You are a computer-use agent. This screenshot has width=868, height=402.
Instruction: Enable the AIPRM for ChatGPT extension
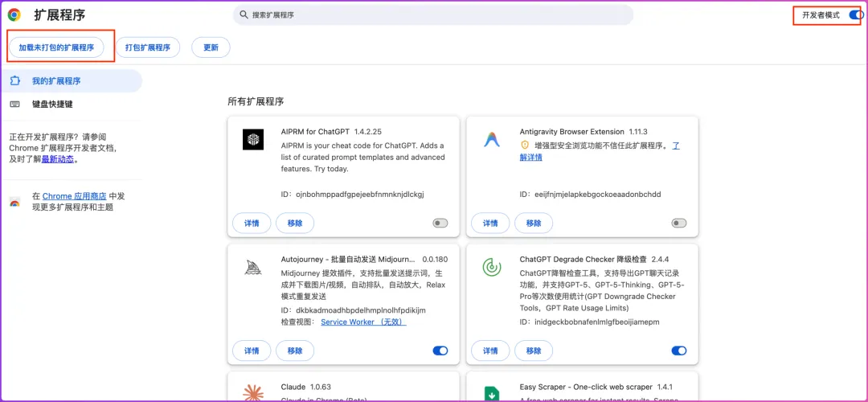tap(440, 224)
